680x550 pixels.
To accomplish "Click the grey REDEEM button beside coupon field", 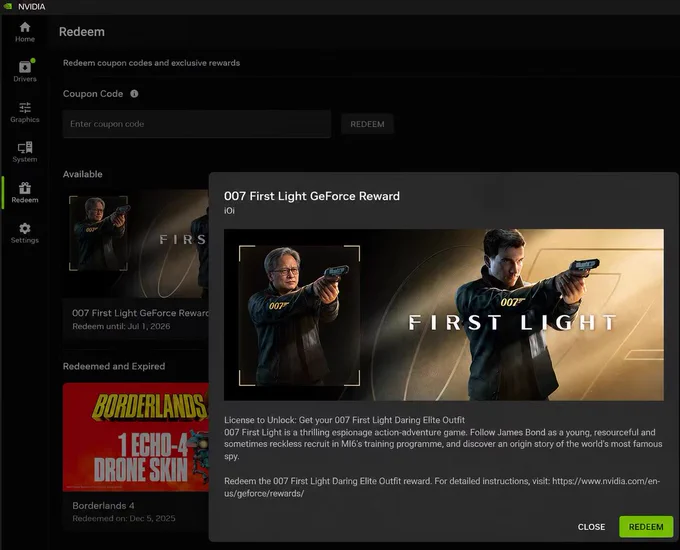I will click(x=367, y=124).
